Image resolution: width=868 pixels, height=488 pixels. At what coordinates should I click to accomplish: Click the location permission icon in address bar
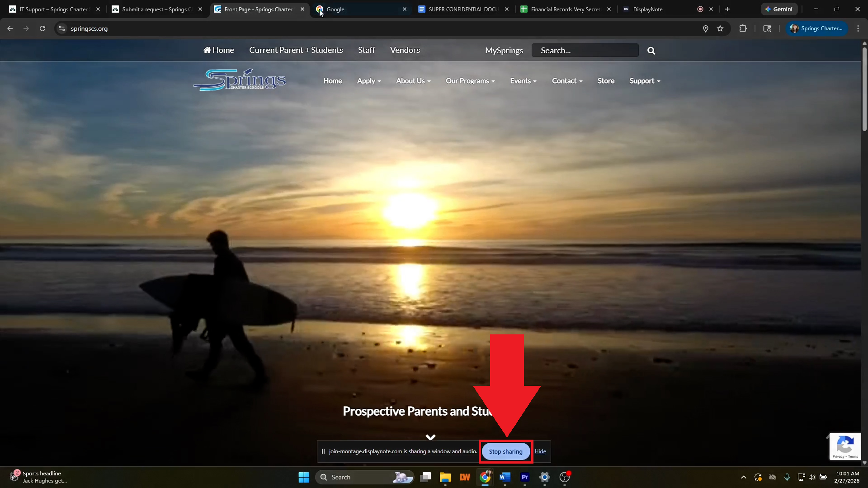[x=705, y=28]
